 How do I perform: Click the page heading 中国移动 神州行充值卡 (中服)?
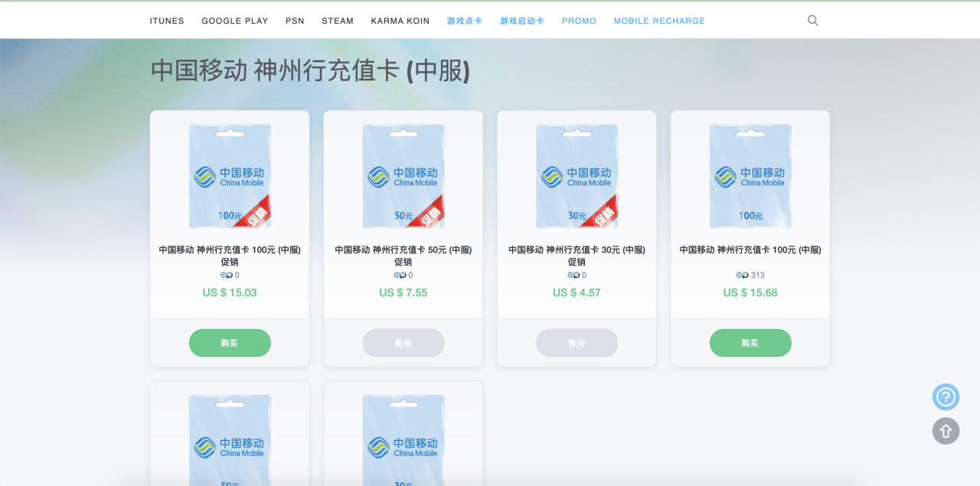(310, 70)
